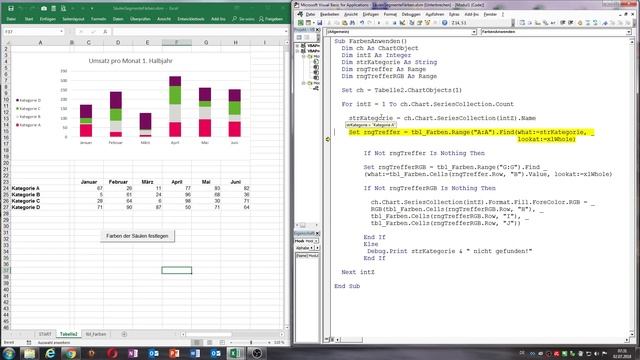The width and height of the screenshot is (640, 360).
Task: Open the Formeln tab in Excel ribbon
Action: tap(98, 19)
